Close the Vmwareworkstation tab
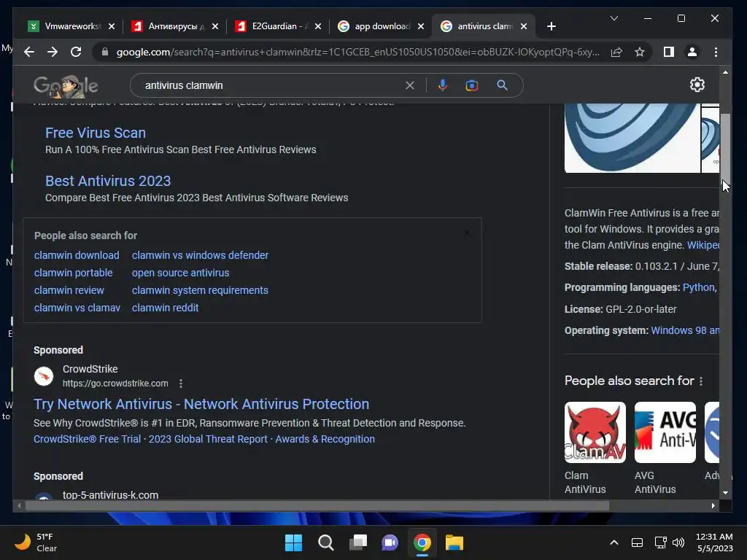The height and width of the screenshot is (560, 747). click(112, 26)
